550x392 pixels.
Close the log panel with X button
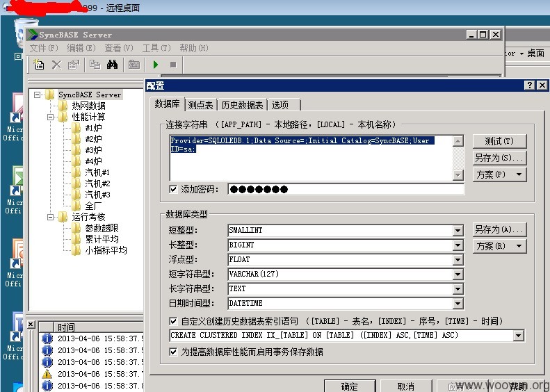point(31,325)
